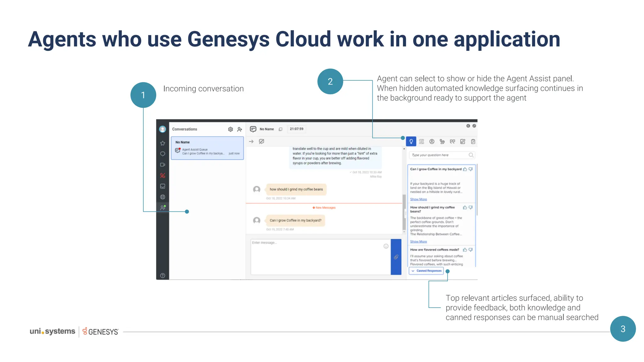Open the Inbox sidebar icon
The height and width of the screenshot is (362, 644).
pos(163,186)
